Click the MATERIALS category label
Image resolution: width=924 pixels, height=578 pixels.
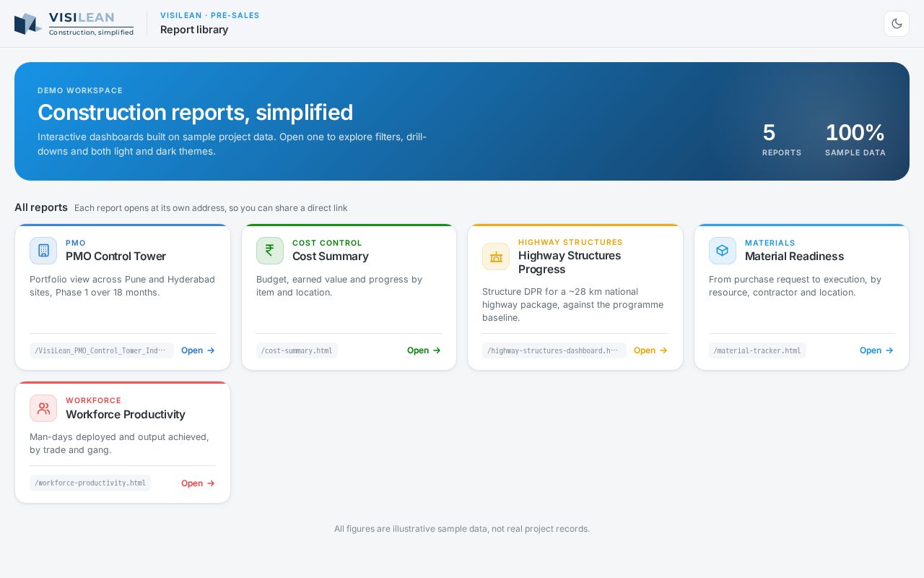point(770,243)
